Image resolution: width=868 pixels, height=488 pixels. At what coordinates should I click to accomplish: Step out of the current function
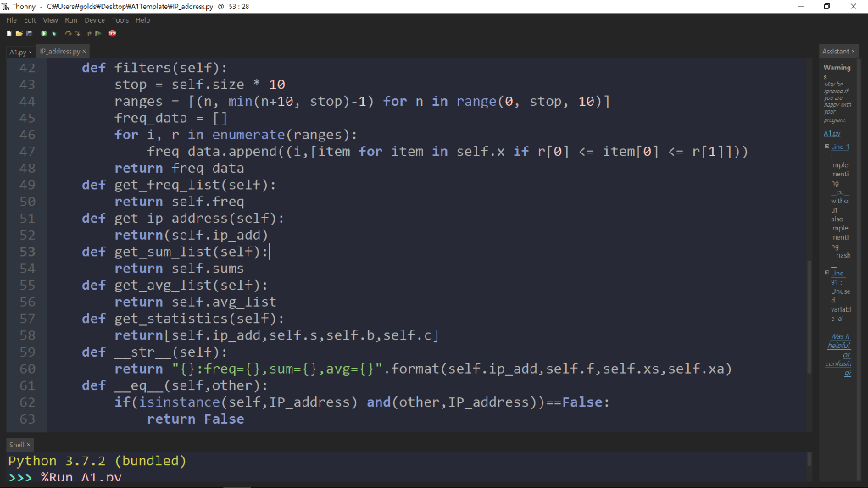coord(89,33)
